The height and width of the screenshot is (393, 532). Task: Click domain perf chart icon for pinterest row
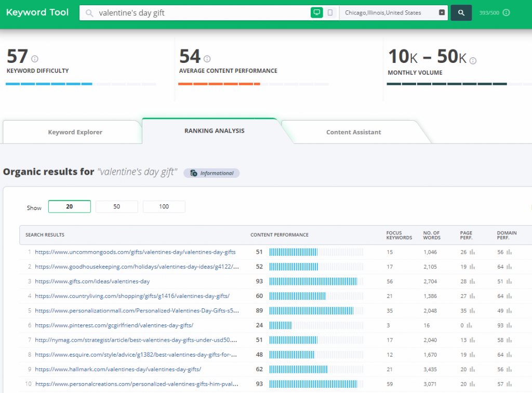click(x=509, y=325)
